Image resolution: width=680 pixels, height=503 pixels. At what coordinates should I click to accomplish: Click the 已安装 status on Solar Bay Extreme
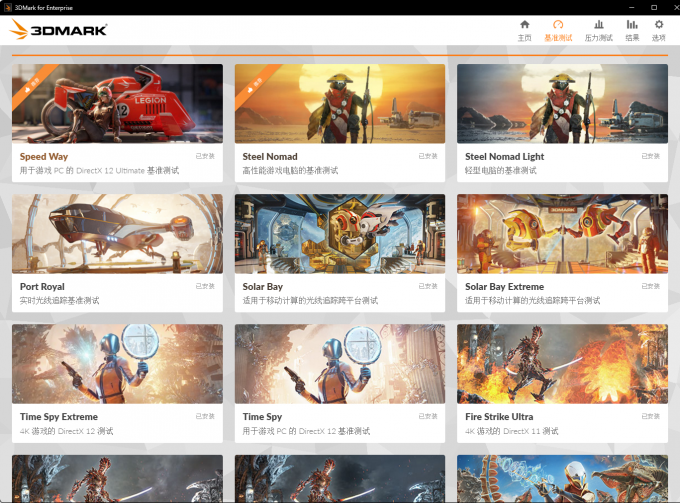point(651,286)
